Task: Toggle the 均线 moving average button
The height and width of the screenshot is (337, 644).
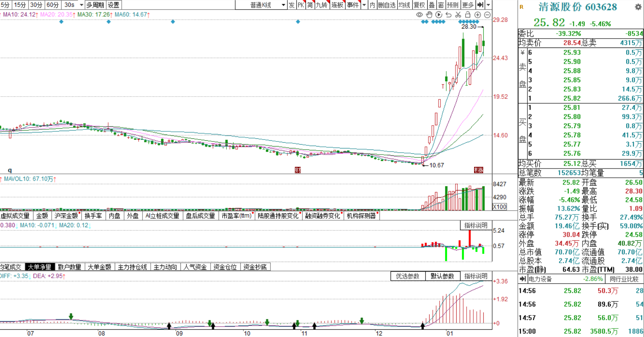Action: [x=404, y=5]
